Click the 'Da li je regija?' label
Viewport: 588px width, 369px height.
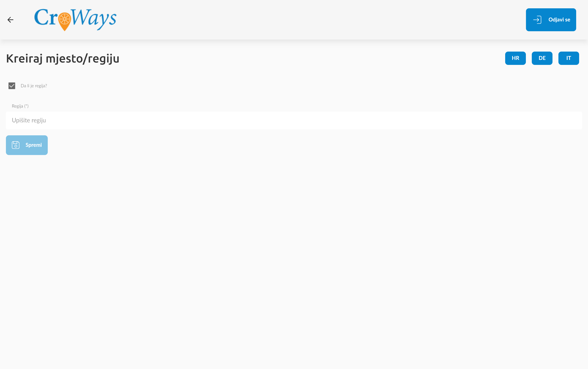[34, 86]
